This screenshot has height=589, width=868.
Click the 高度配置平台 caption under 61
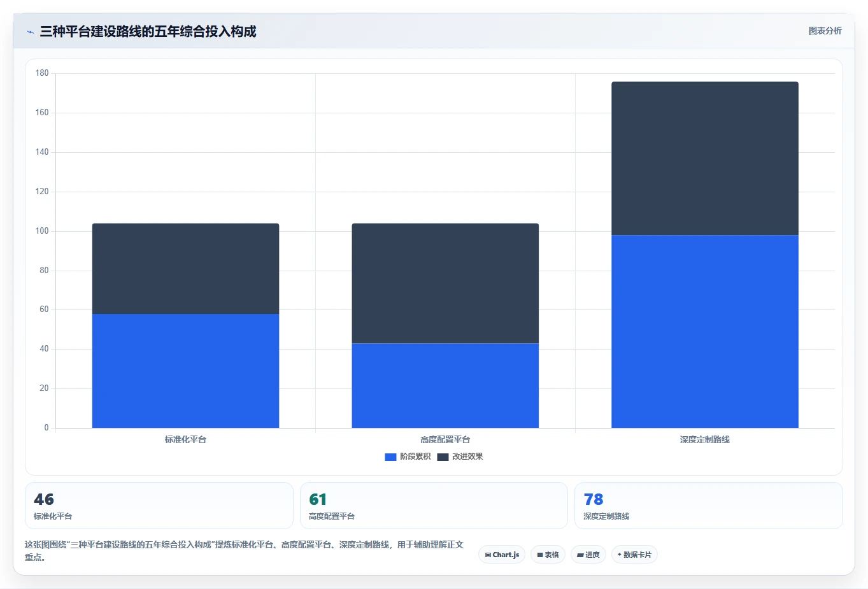[x=332, y=516]
